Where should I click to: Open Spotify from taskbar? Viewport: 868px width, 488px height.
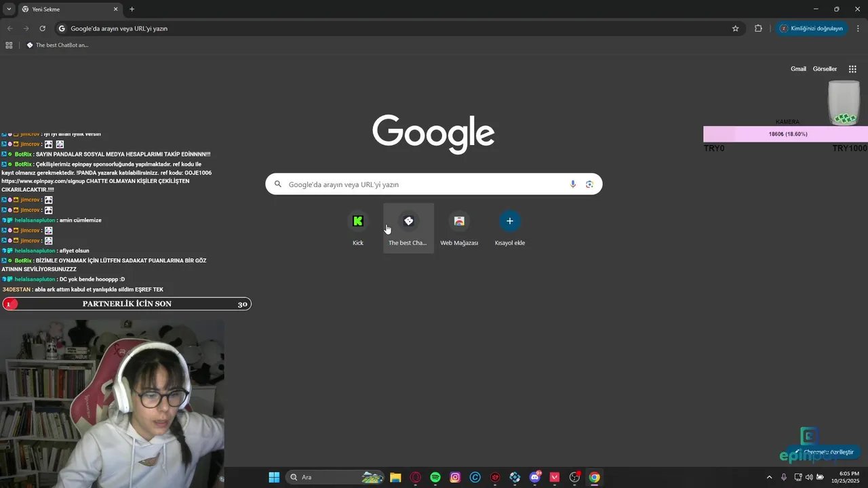pos(435,477)
